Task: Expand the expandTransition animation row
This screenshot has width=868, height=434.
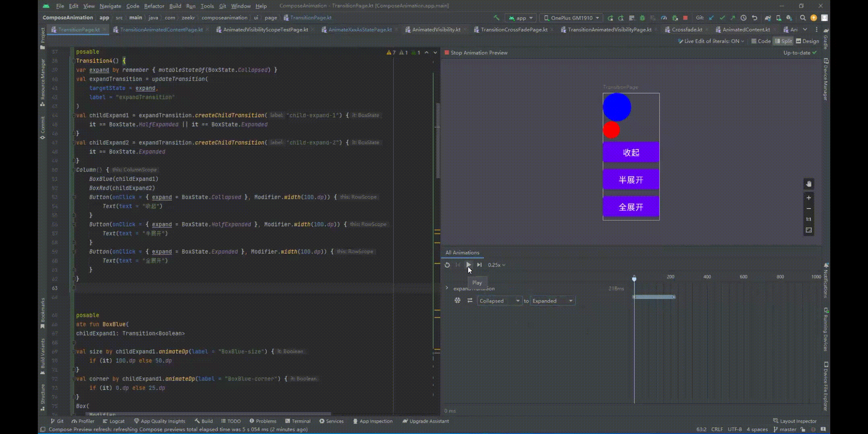Action: tap(447, 288)
